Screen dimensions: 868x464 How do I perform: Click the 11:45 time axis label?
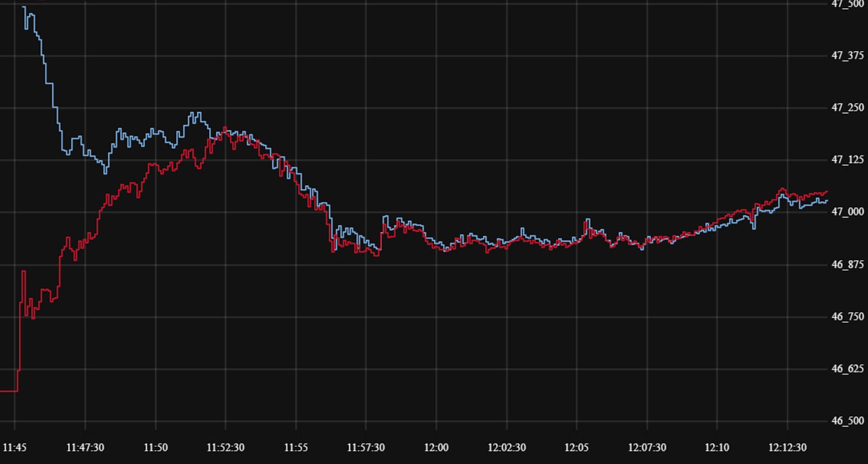click(x=14, y=447)
